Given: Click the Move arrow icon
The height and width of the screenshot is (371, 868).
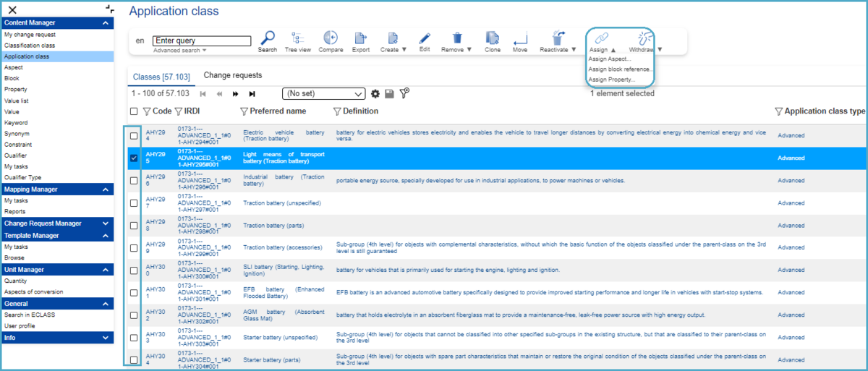Looking at the screenshot, I should click(520, 38).
